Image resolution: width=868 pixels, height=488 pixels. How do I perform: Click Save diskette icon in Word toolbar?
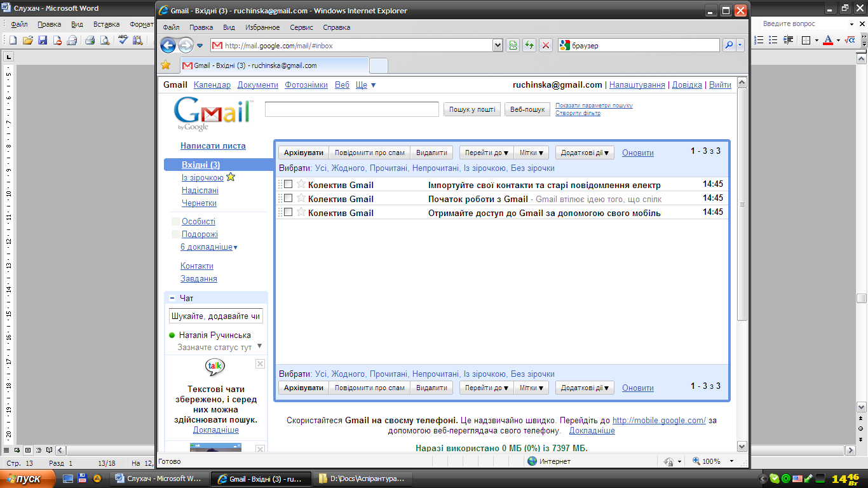(43, 40)
